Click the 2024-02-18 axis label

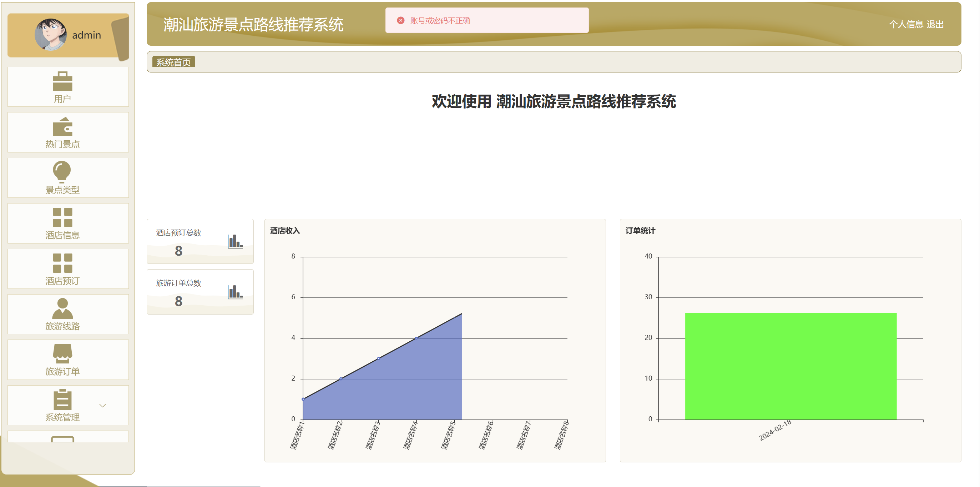coord(775,430)
